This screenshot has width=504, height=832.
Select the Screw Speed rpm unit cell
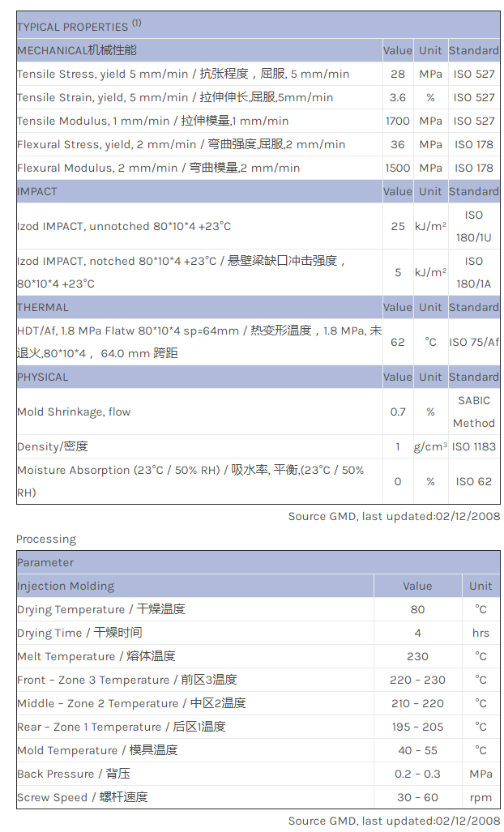[x=481, y=797]
